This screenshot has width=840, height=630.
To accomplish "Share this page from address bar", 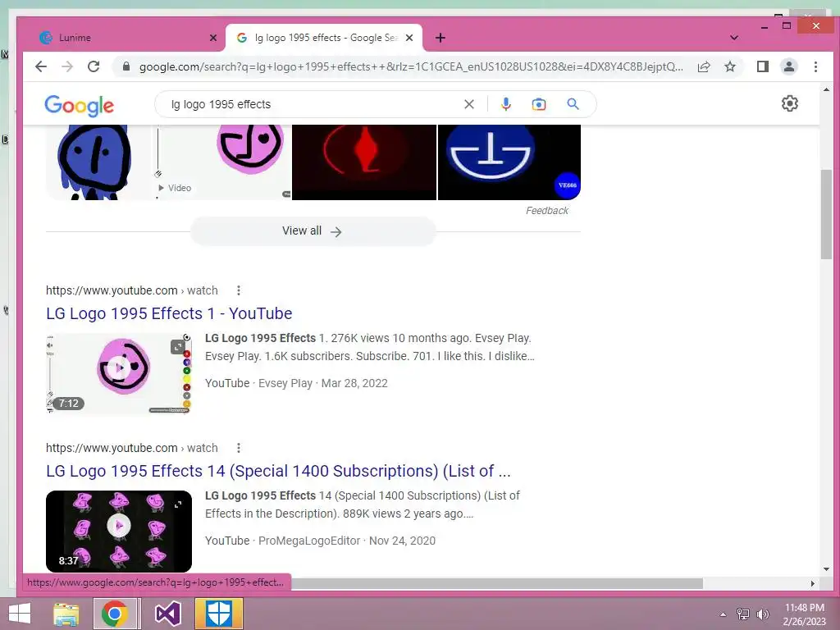I will pos(703,66).
